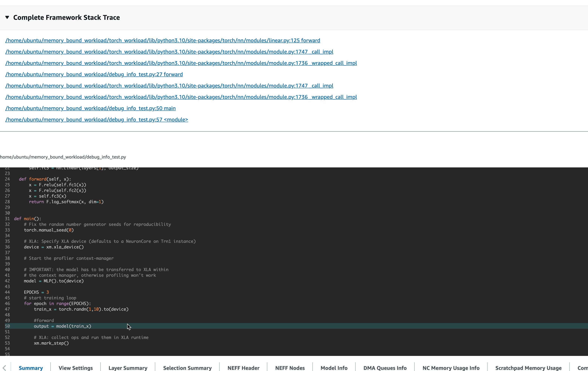Open the View Settings tab
The height and width of the screenshot is (371, 588).
75,368
